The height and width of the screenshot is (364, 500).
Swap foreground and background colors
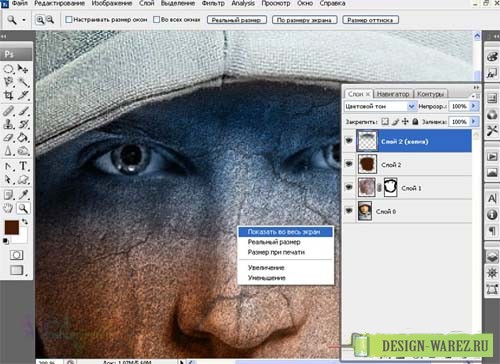click(25, 221)
